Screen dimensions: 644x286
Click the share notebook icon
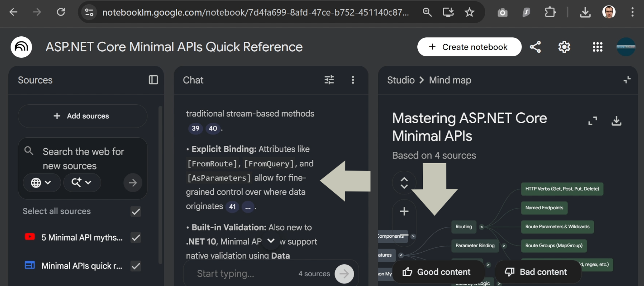click(x=535, y=47)
